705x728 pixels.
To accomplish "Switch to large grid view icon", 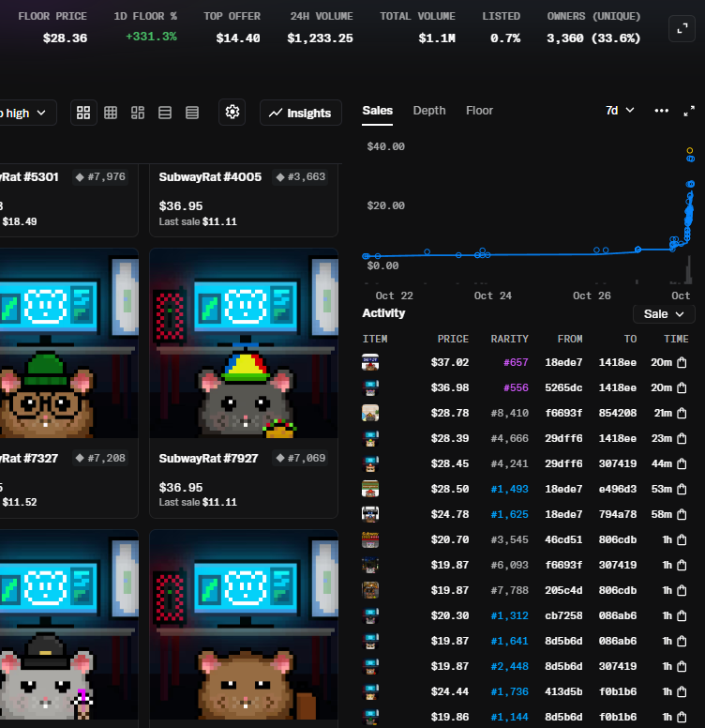I will pyautogui.click(x=83, y=113).
